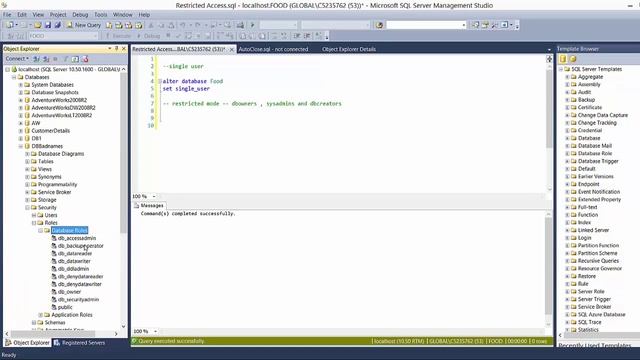Switch to Object Explorer Details tab
This screenshot has width=640, height=360.
point(349,49)
